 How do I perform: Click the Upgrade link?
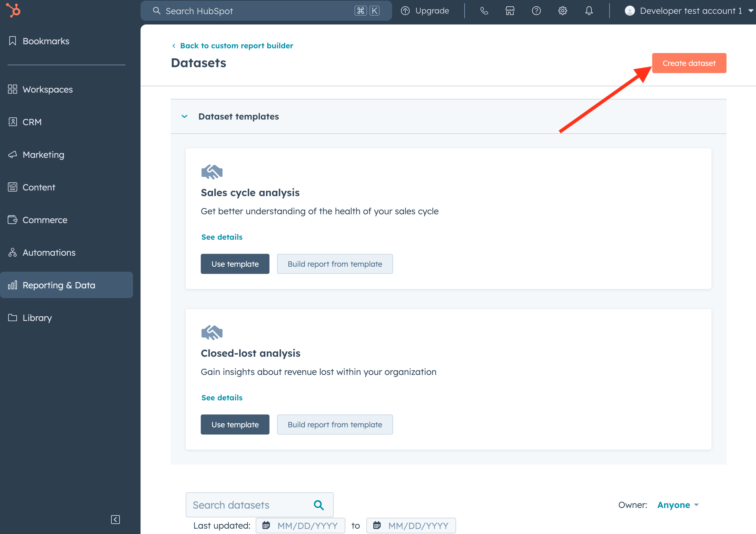[425, 11]
